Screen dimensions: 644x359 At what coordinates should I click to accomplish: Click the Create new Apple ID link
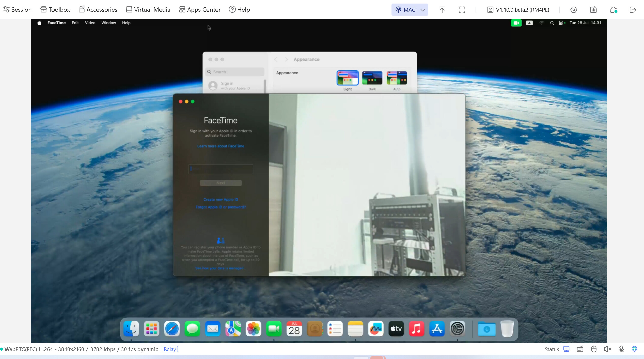[x=221, y=200]
